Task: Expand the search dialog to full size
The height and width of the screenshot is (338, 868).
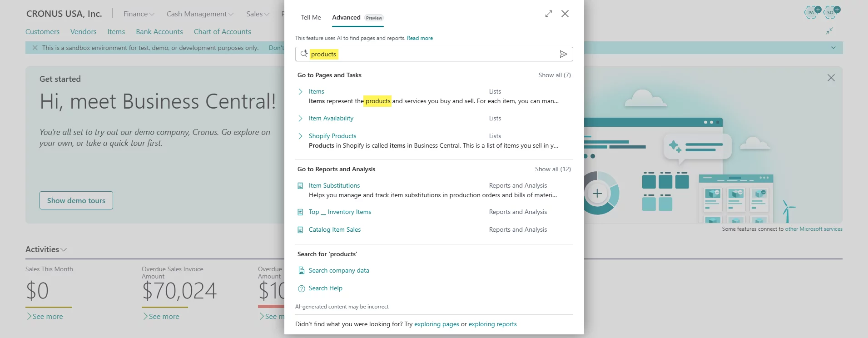Action: [x=549, y=14]
